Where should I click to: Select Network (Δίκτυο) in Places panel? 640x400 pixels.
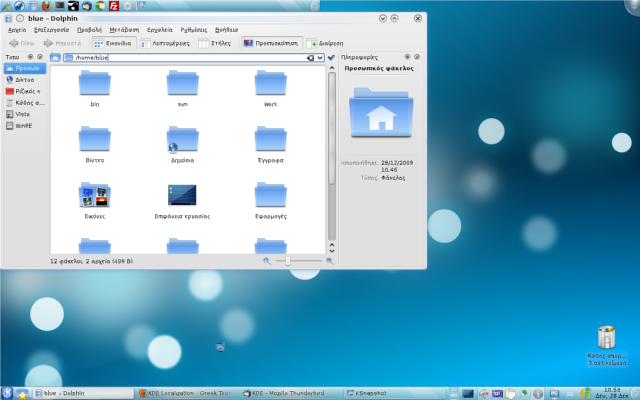[x=25, y=80]
